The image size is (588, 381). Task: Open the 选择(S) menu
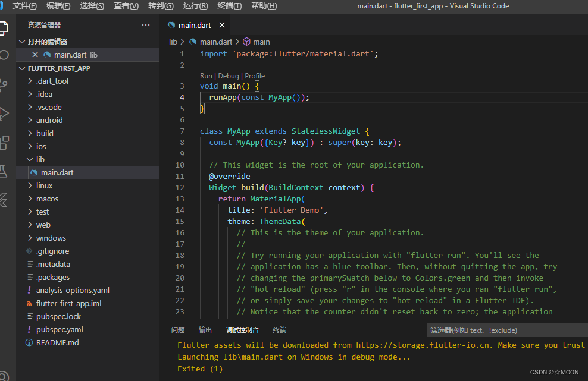[x=92, y=6]
